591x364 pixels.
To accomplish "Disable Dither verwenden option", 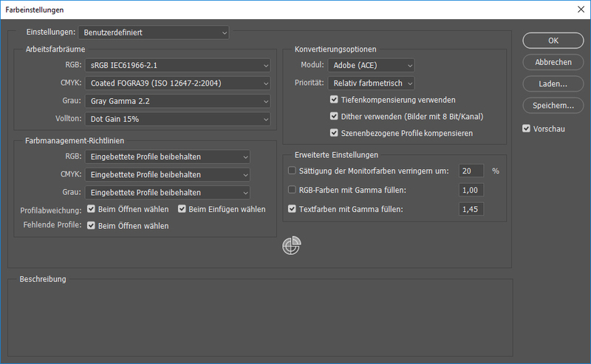I will (x=335, y=117).
